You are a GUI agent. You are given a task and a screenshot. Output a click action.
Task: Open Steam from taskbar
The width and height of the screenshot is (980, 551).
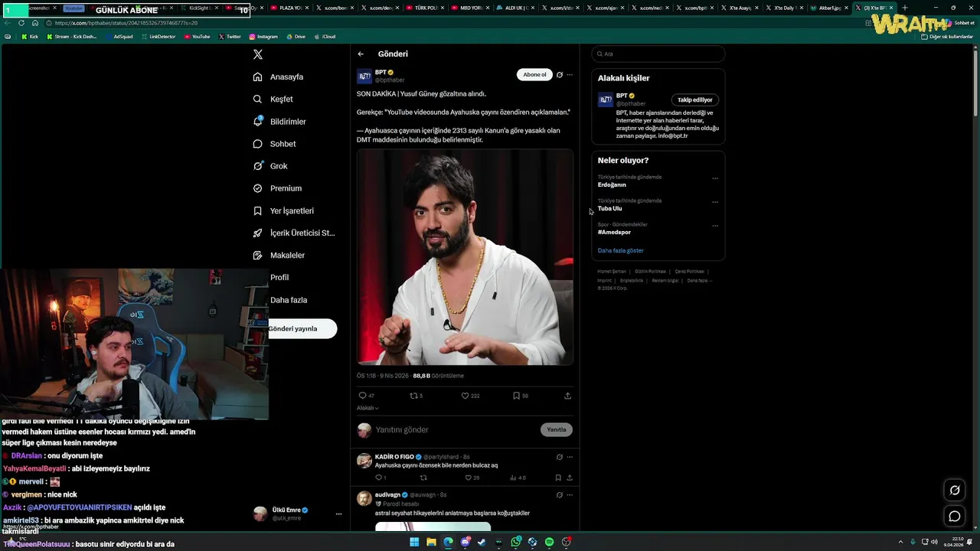(482, 542)
